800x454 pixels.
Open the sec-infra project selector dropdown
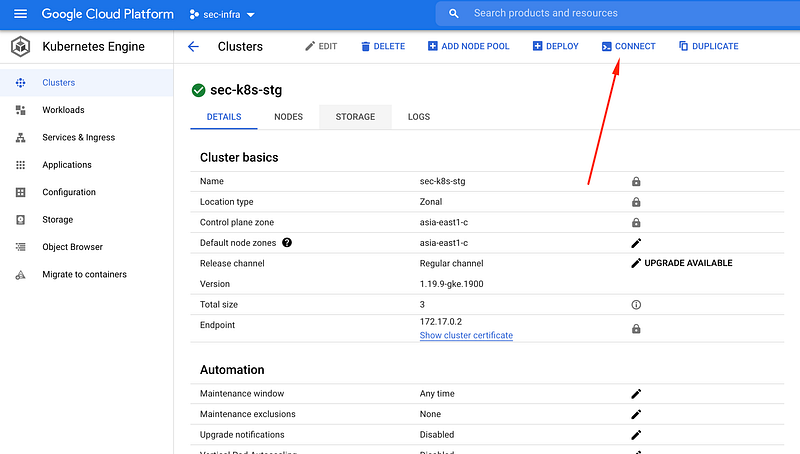click(222, 15)
